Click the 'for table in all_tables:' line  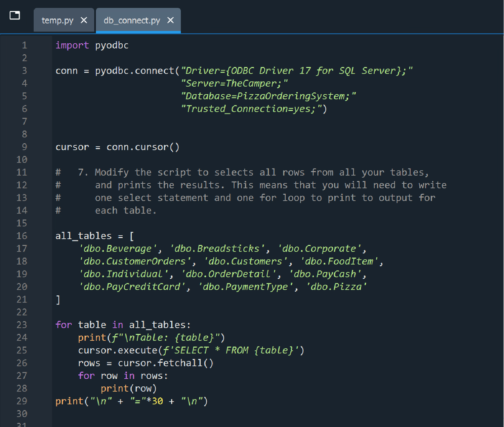click(123, 325)
